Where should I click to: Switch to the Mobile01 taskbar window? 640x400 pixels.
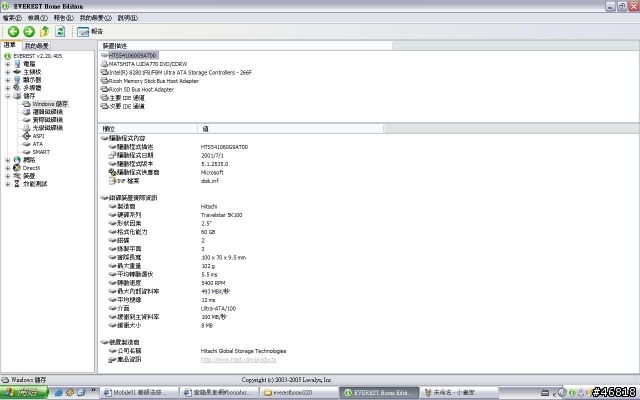[x=139, y=393]
